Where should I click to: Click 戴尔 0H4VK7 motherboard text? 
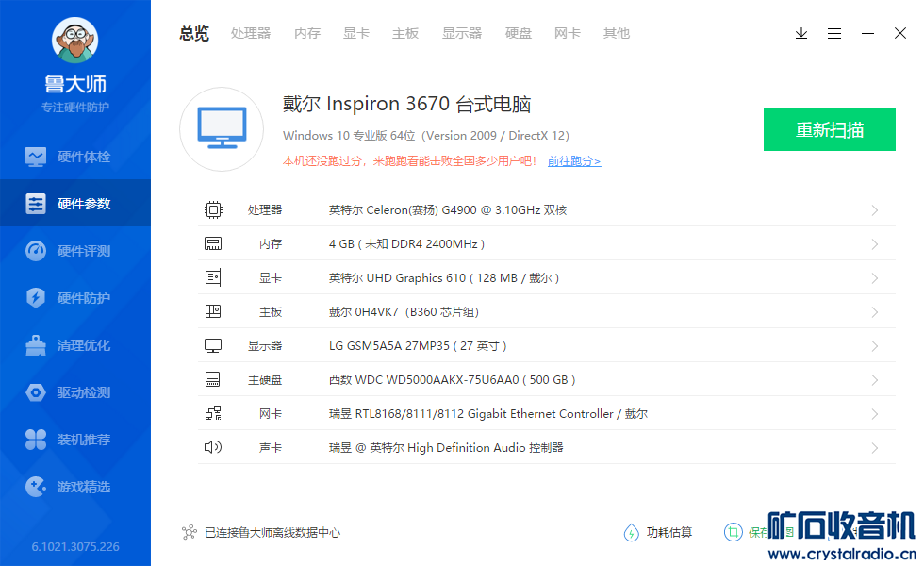pos(404,312)
